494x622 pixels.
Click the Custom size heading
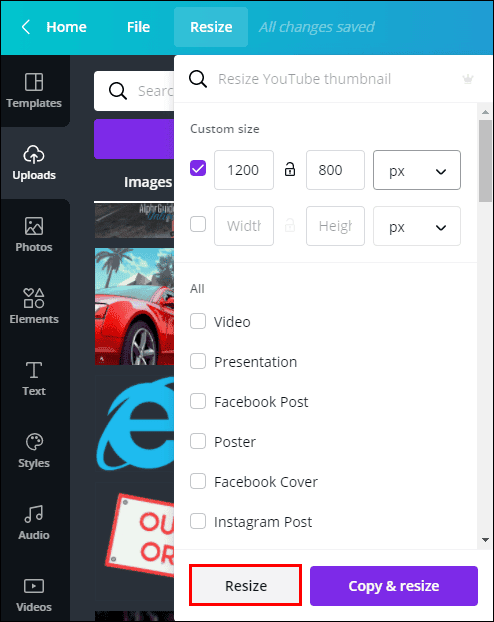tap(225, 129)
